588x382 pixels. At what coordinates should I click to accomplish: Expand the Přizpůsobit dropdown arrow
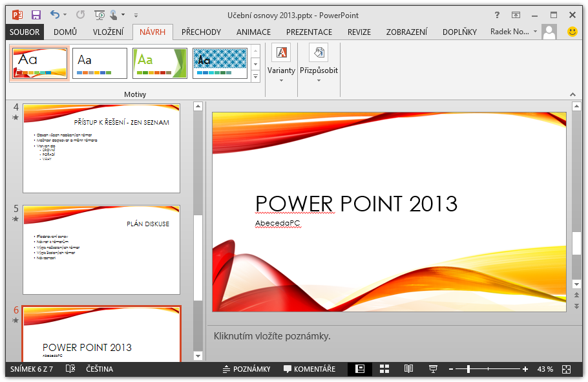click(x=319, y=80)
